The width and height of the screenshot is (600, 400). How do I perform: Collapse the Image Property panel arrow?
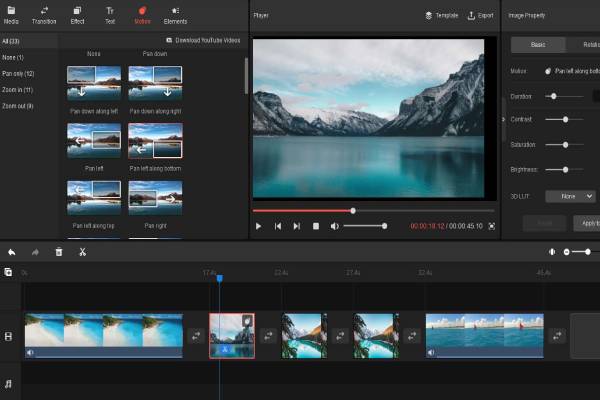coord(503,119)
